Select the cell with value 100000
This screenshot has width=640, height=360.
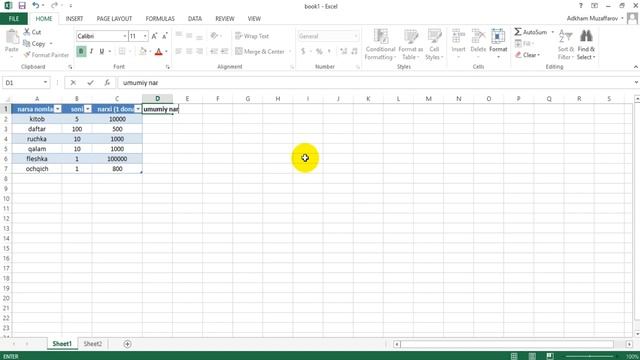click(117, 159)
